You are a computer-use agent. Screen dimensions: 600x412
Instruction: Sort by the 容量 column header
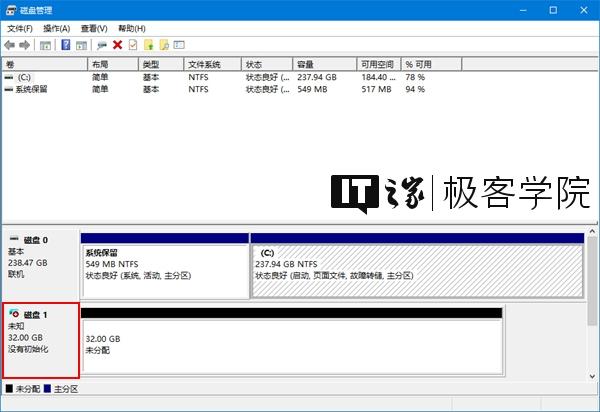(x=325, y=64)
